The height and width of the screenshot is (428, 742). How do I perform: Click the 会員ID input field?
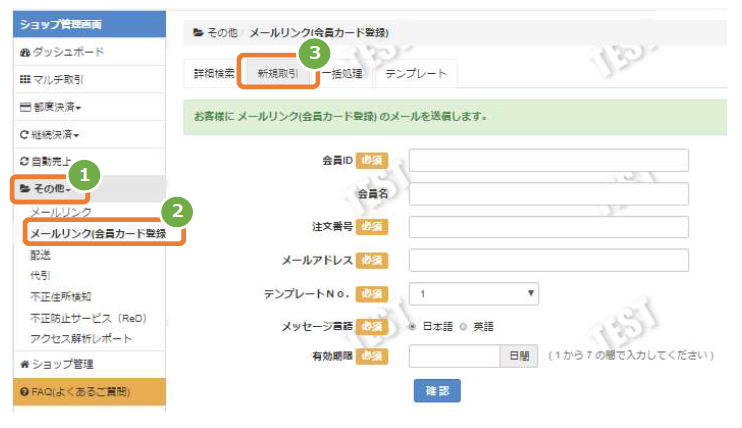[548, 161]
